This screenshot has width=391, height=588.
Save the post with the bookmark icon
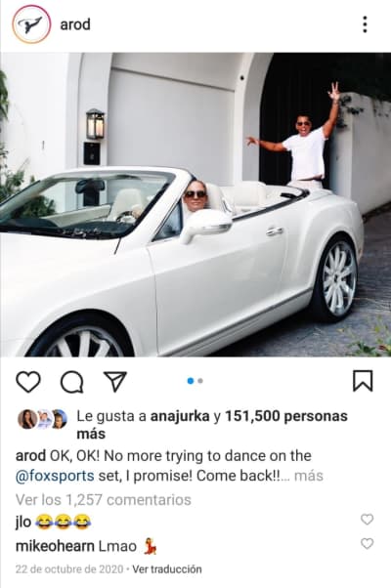(x=363, y=381)
